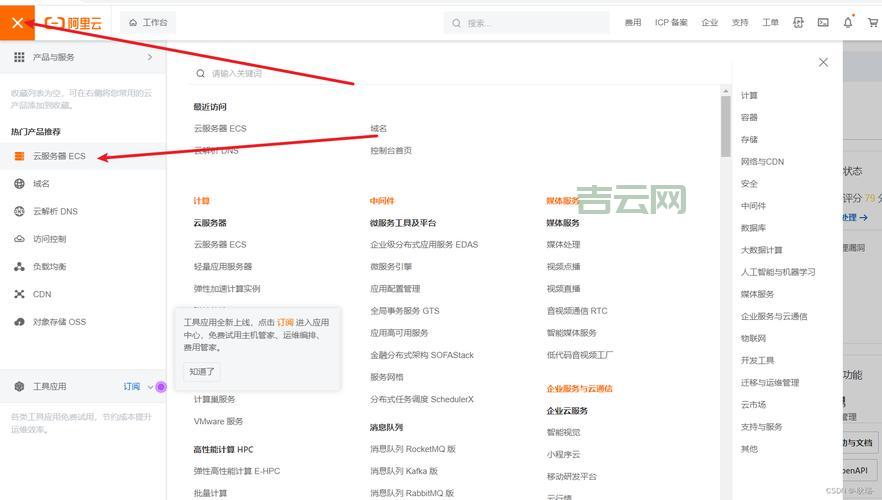Open VMware 服务 link
The width and height of the screenshot is (882, 500).
(218, 421)
